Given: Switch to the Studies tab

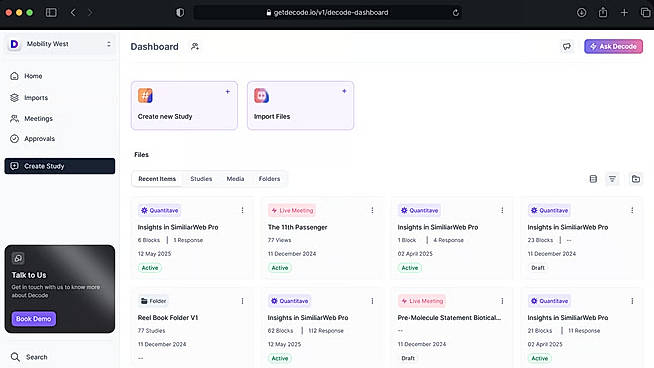Looking at the screenshot, I should [x=201, y=179].
